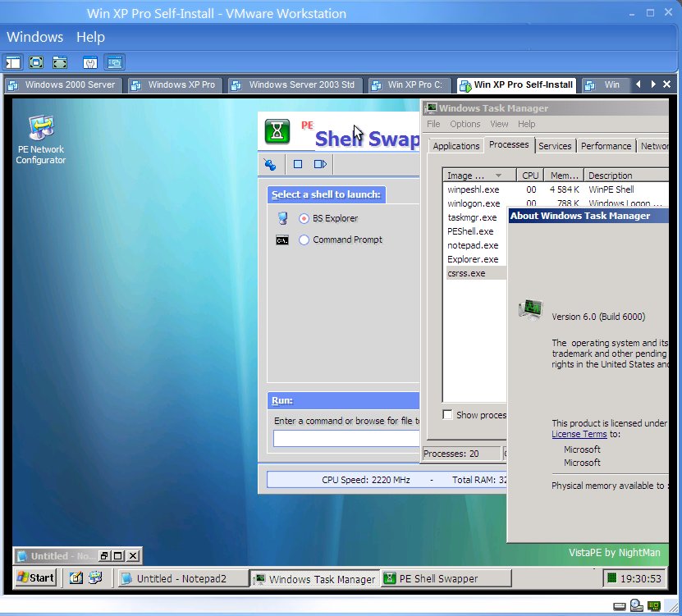Open the License Terms link

[579, 434]
